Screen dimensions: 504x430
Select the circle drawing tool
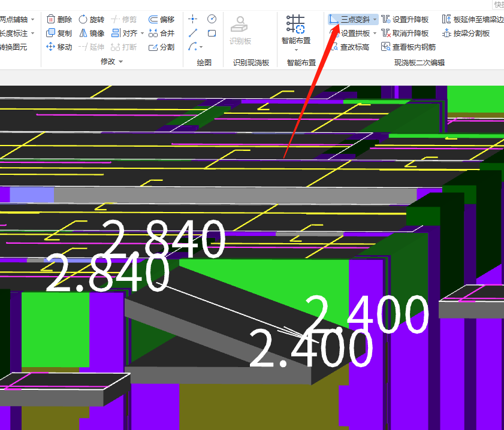(212, 19)
